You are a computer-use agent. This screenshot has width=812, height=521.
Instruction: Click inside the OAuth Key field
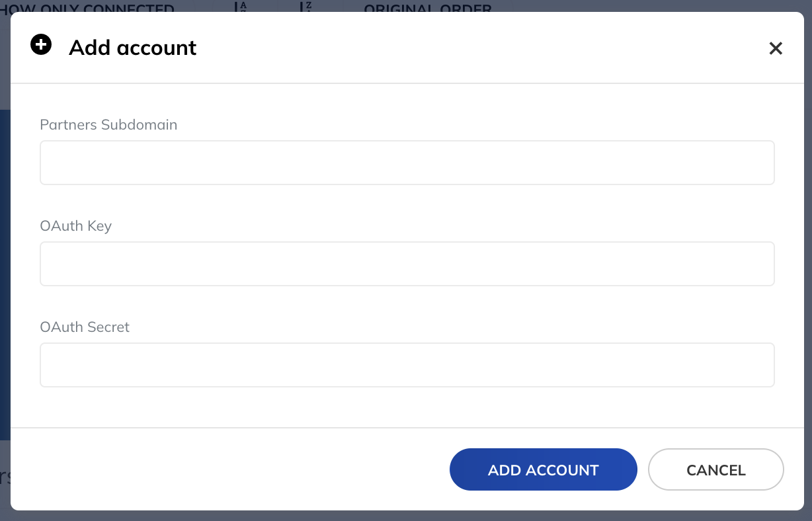(x=407, y=263)
